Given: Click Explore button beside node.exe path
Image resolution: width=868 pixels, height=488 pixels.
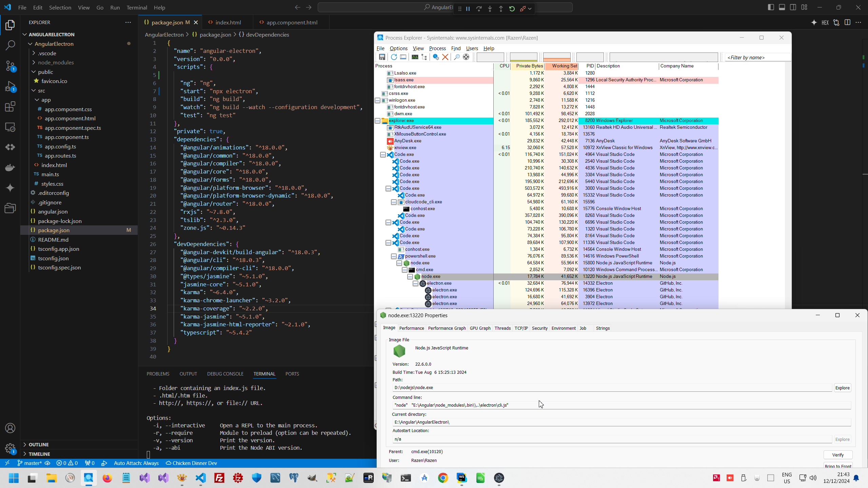Looking at the screenshot, I should pos(842,388).
